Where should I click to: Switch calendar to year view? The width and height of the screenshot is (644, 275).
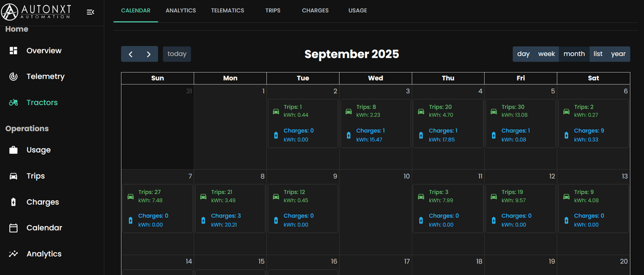point(618,54)
